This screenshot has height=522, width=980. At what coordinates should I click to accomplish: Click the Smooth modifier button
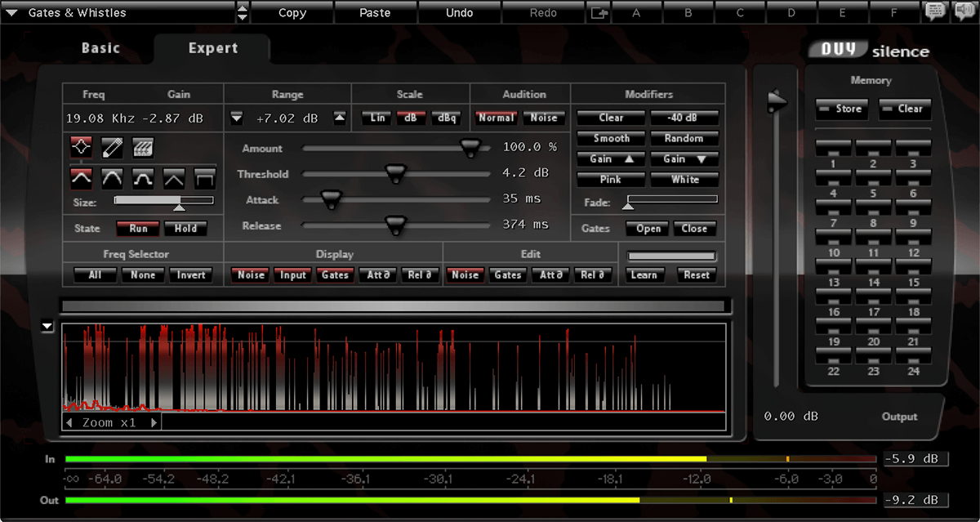[x=611, y=139]
